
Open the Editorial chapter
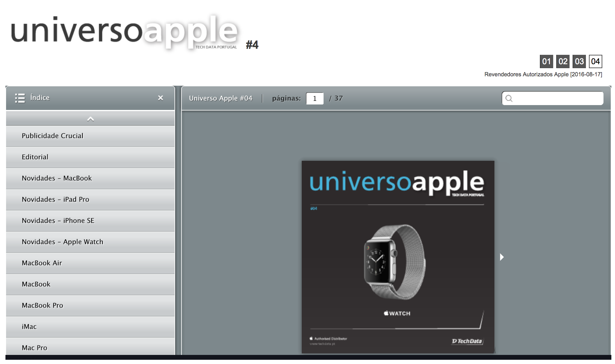coord(35,157)
